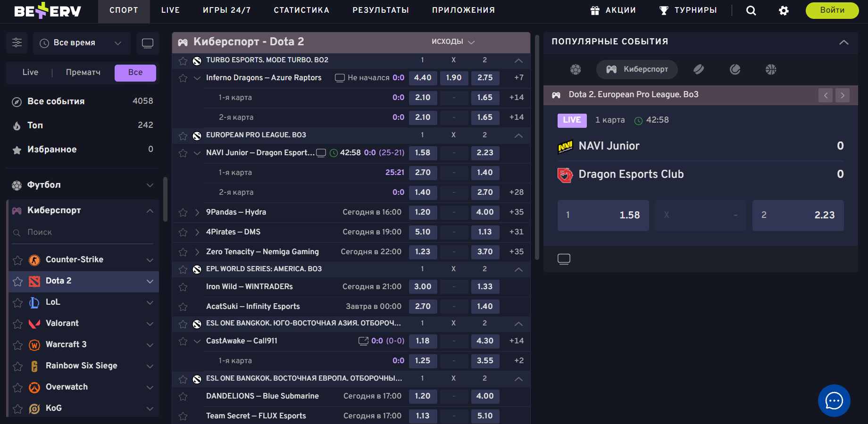Go to 'Результаты' menu tab

pos(380,10)
